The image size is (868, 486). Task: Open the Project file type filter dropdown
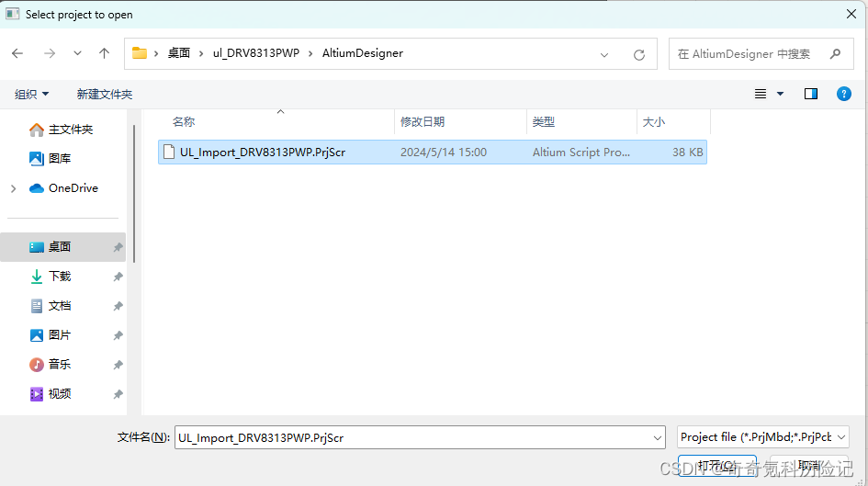[762, 437]
